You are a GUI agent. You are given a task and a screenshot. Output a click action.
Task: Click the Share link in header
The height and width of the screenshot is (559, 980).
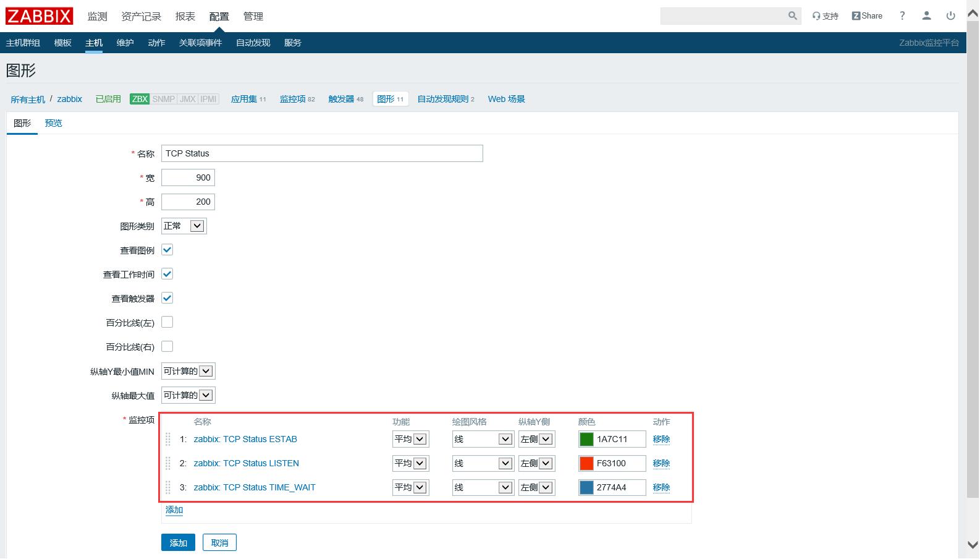pos(867,16)
